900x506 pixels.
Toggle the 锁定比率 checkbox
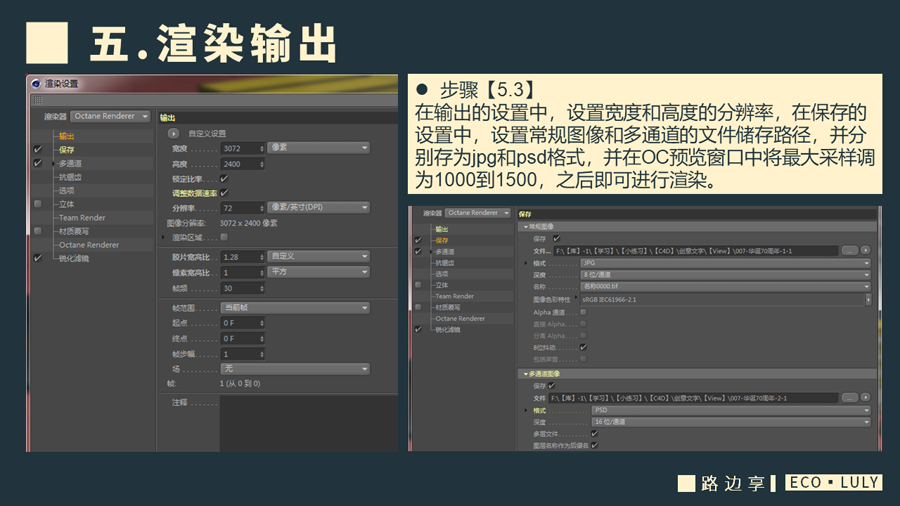224,178
